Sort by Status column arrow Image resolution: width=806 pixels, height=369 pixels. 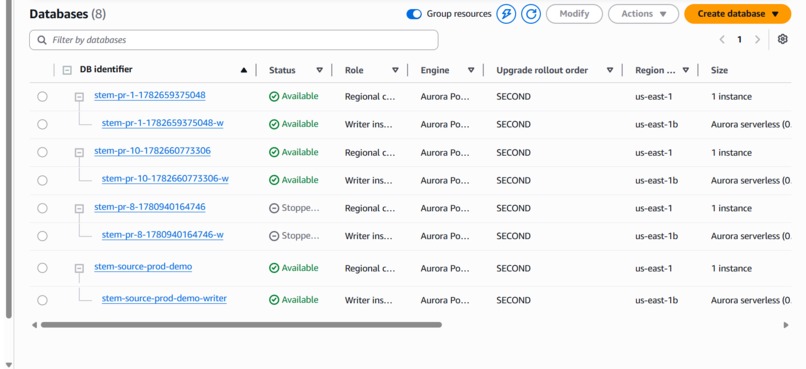point(319,70)
